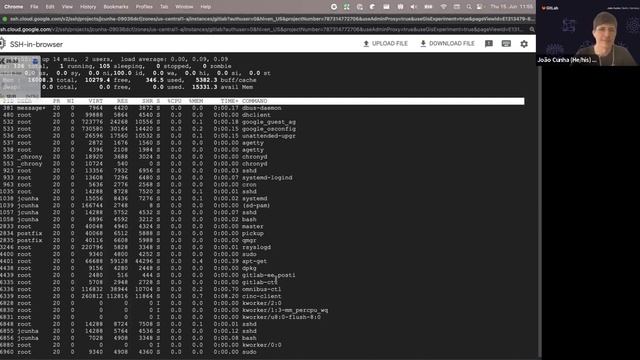The image size is (640, 360).
Task: Click the cinc-client process row
Action: point(262,296)
